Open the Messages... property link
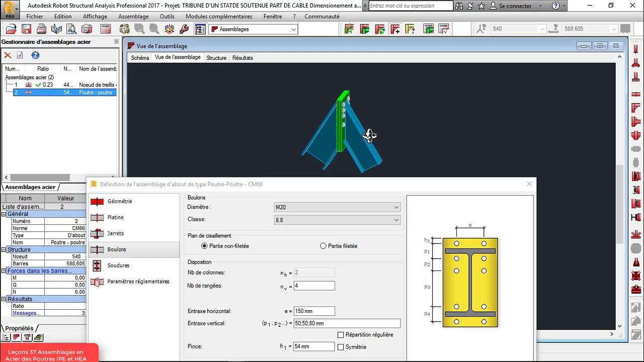 27,313
